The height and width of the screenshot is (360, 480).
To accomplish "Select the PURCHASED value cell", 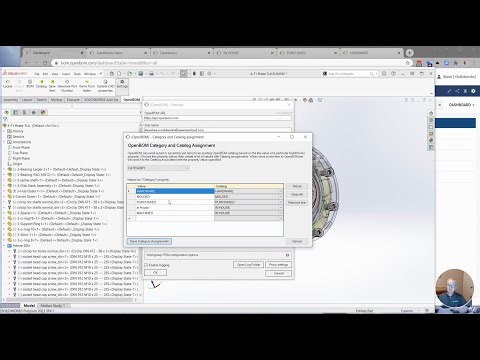I will [175, 202].
